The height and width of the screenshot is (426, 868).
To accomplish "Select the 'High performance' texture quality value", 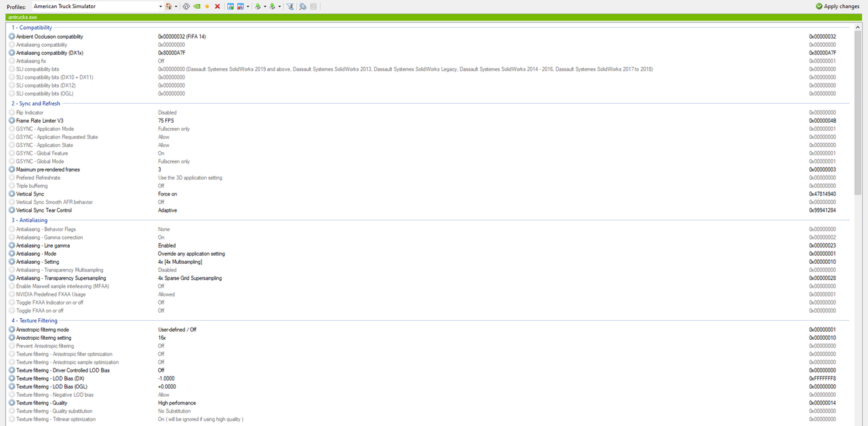I will (177, 403).
